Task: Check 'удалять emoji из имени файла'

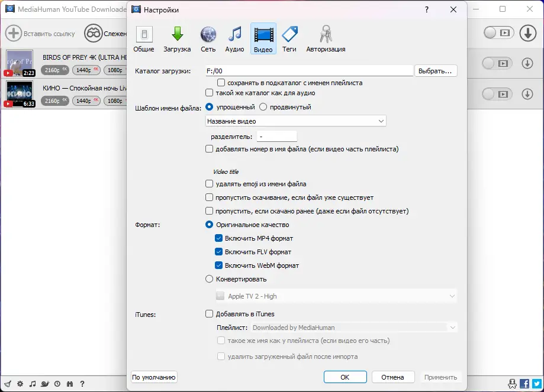Action: (x=209, y=183)
